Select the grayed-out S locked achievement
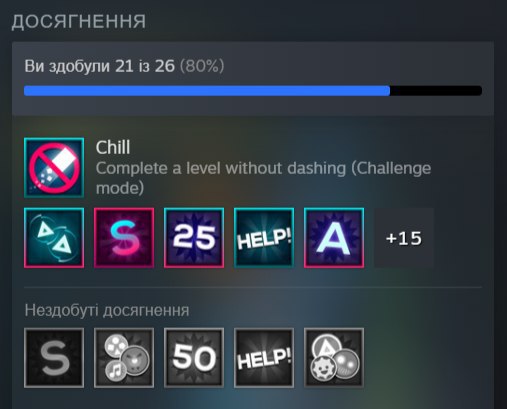 click(x=54, y=358)
